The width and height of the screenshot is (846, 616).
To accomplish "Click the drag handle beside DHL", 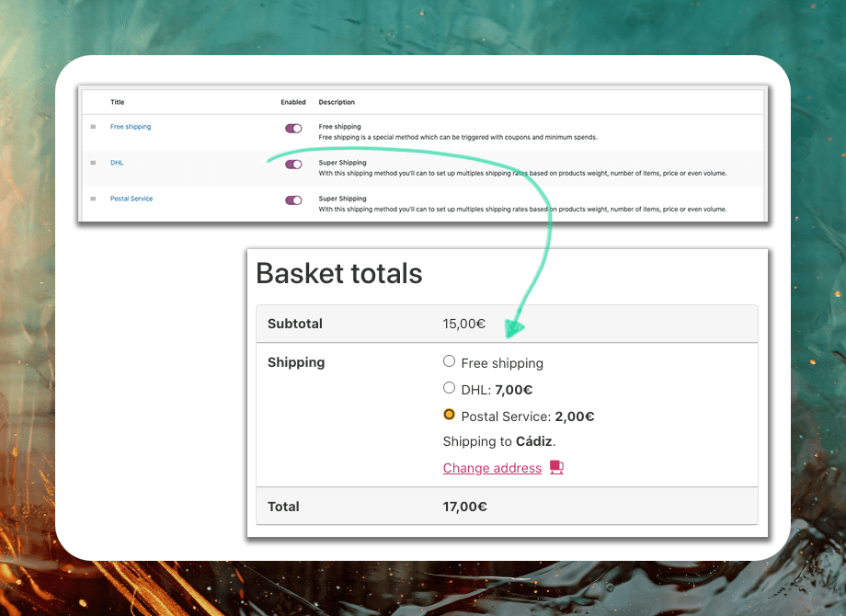I will [x=93, y=163].
